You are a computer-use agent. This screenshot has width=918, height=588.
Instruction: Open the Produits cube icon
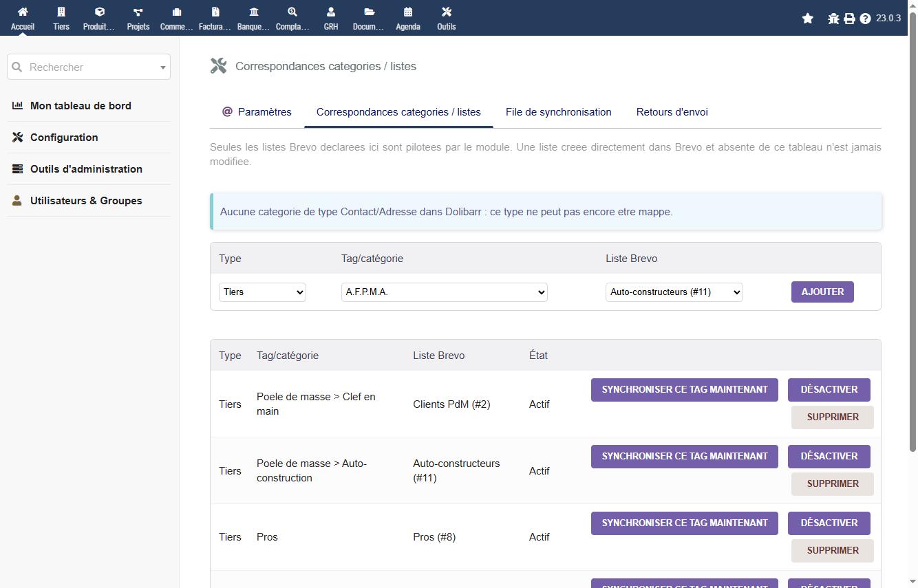coord(100,12)
